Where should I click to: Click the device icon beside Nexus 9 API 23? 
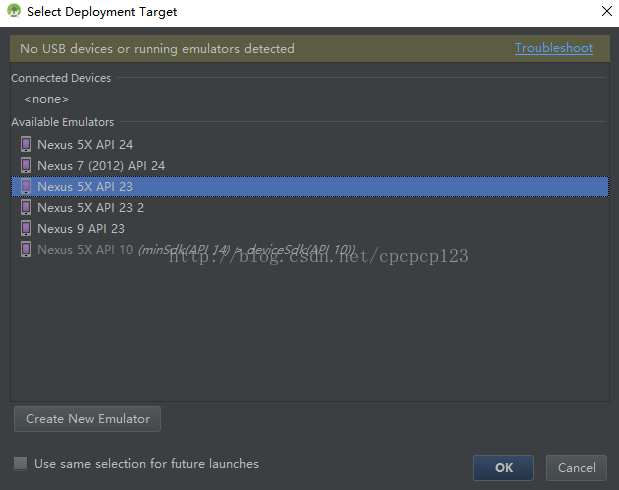click(x=26, y=228)
